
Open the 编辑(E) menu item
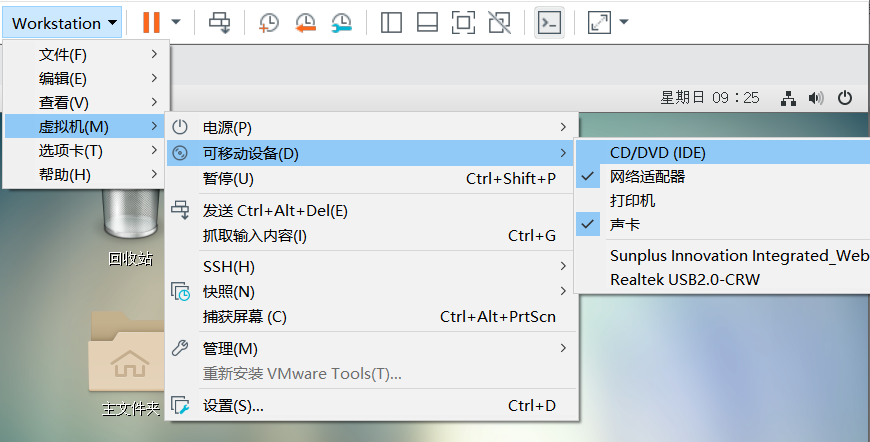pyautogui.click(x=86, y=78)
